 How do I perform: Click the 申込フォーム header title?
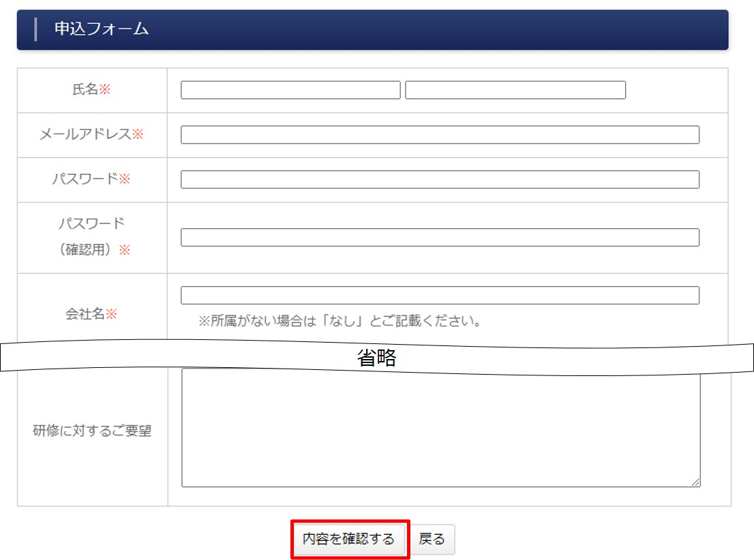coord(102,29)
